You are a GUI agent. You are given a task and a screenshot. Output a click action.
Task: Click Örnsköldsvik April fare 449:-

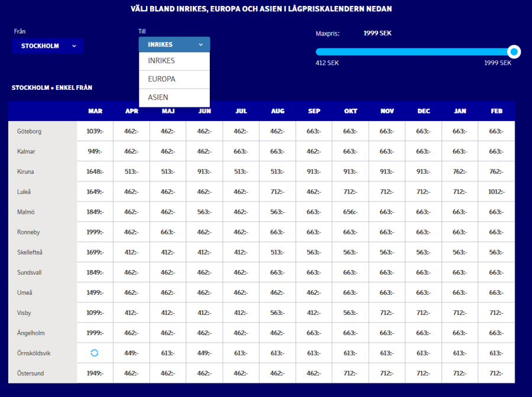tap(131, 353)
